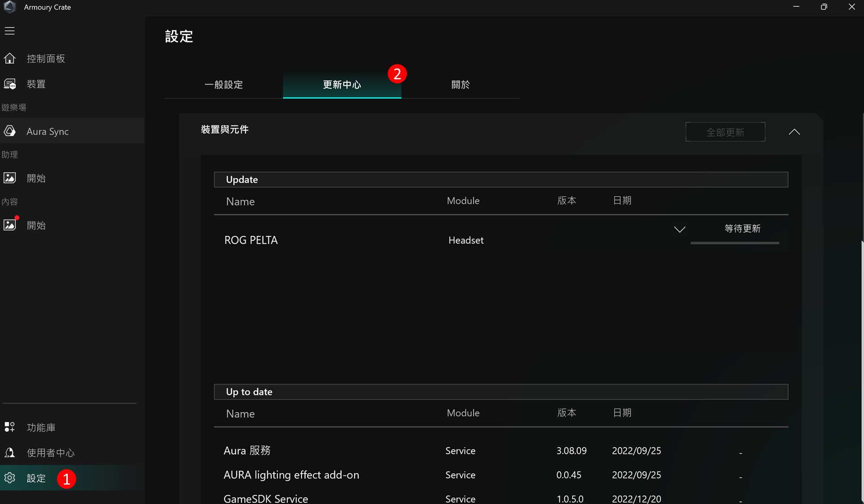Open the Aura Sync icon
Image resolution: width=864 pixels, height=504 pixels.
(10, 131)
